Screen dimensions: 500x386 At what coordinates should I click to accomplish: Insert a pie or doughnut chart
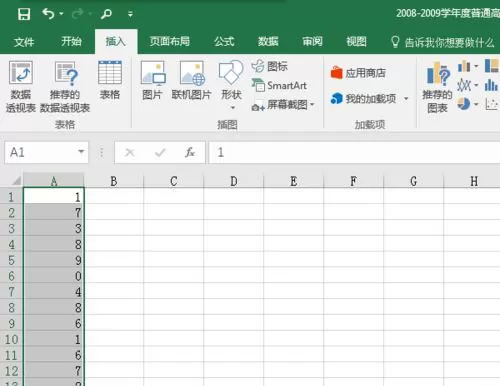pos(464,104)
